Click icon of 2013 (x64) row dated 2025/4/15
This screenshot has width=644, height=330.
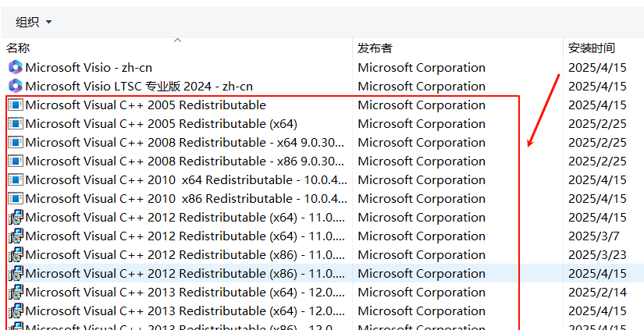[x=16, y=311]
